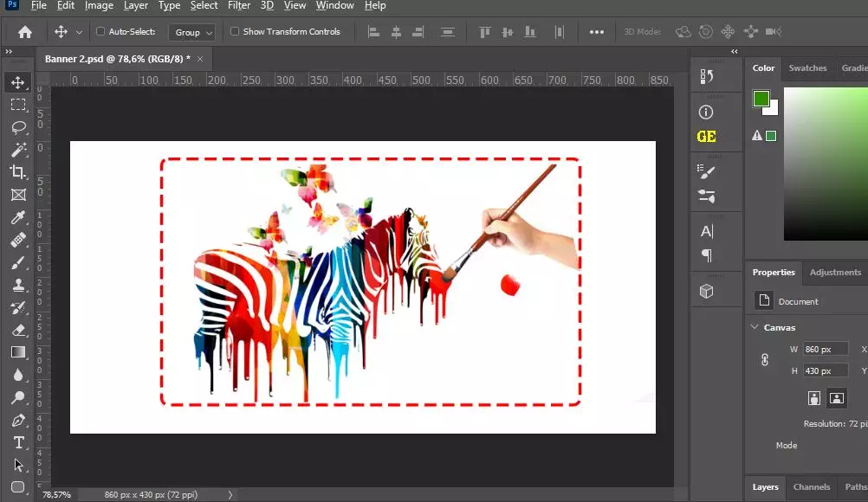Collapse the Canvas section in Properties
This screenshot has height=502, width=868.
[755, 327]
